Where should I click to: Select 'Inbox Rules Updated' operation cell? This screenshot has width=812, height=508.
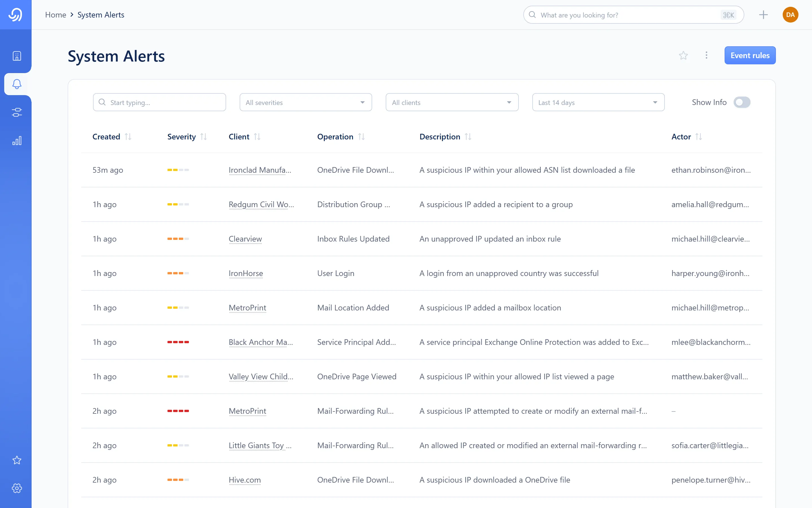click(x=353, y=239)
